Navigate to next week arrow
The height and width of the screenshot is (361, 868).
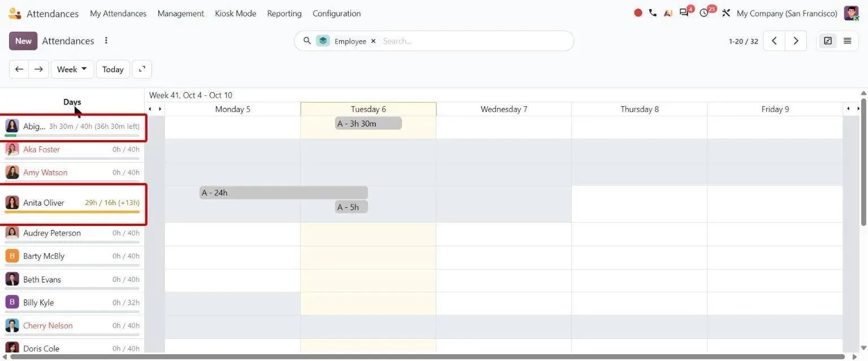[38, 69]
